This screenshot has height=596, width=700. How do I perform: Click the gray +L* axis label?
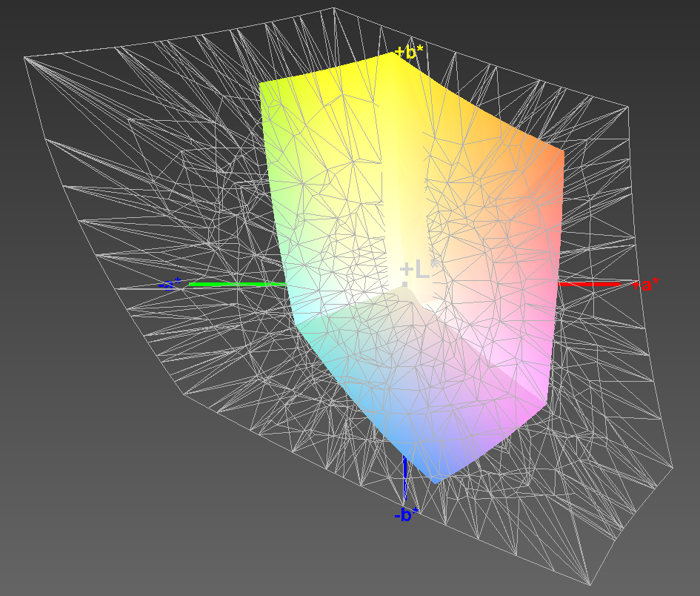tap(419, 269)
